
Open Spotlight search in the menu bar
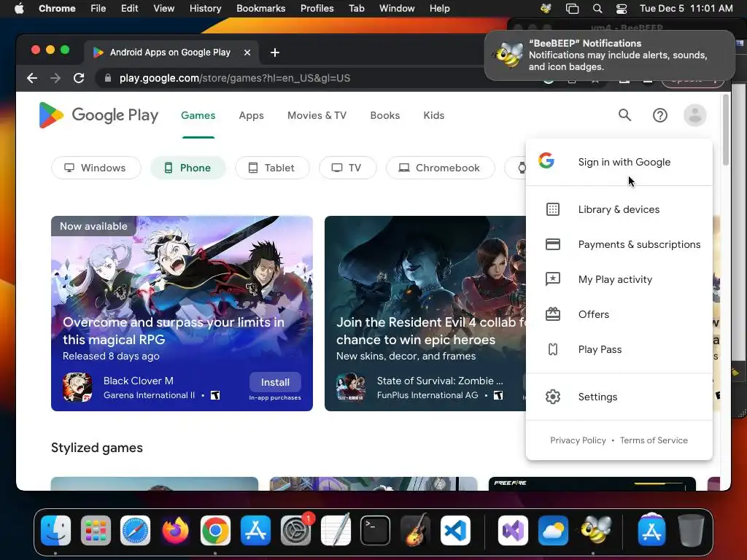[x=597, y=9]
